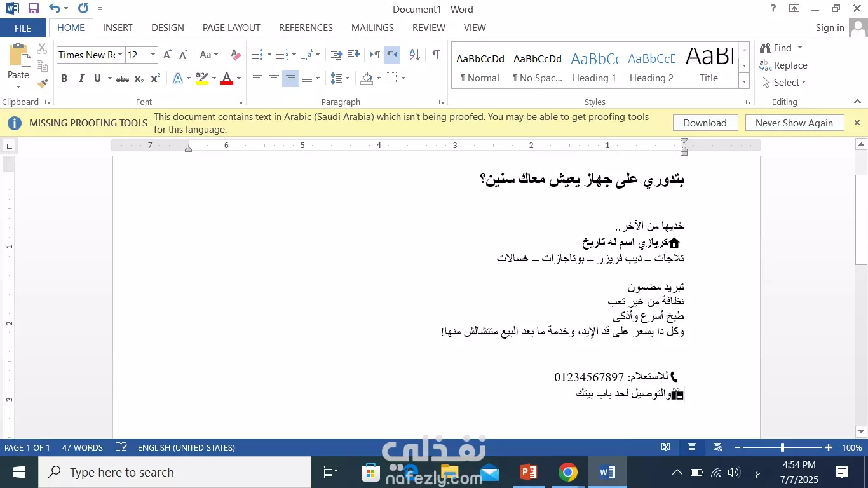Switch to the REVIEW tab
868x488 pixels.
(x=429, y=28)
